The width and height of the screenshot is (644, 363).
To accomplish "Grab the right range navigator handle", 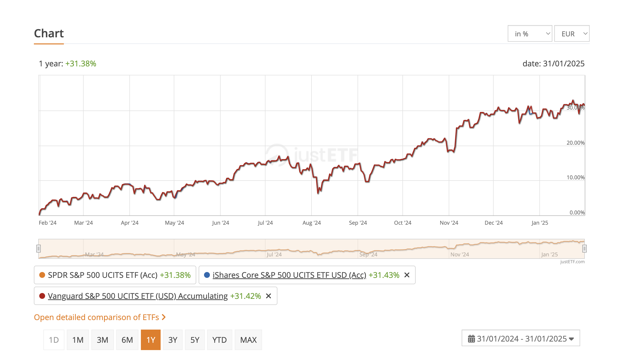I will coord(584,249).
